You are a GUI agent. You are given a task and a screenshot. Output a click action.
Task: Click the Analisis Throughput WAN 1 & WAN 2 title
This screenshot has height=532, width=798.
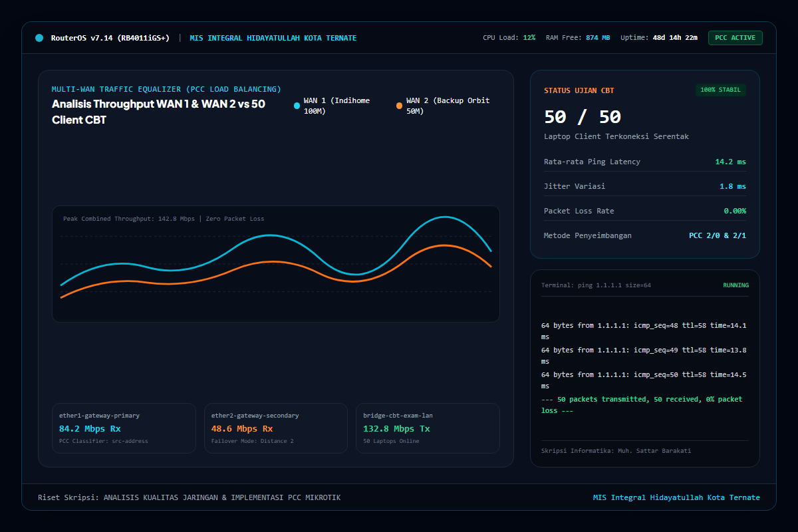tap(158, 112)
